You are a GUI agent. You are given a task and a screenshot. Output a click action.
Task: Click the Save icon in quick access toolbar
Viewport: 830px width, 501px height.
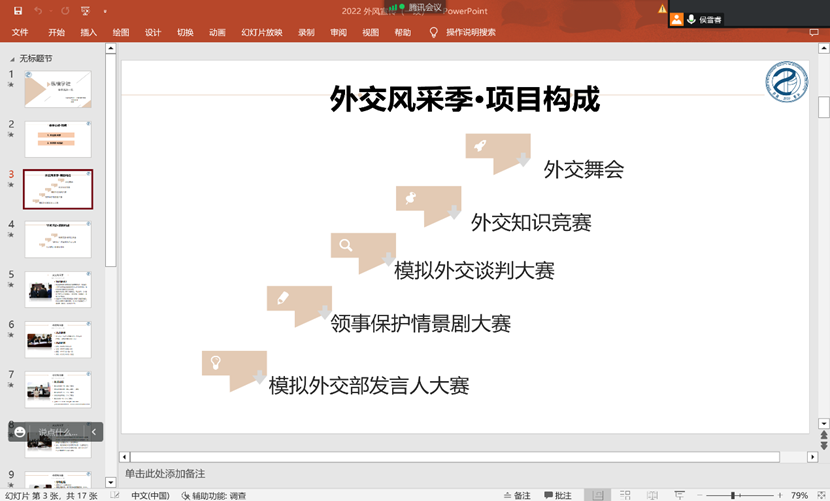point(17,11)
